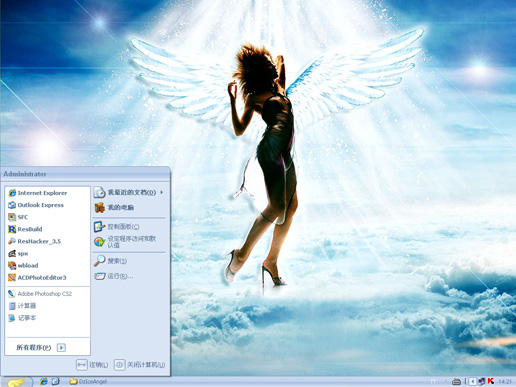Click the Administrator user name header

pos(25,174)
